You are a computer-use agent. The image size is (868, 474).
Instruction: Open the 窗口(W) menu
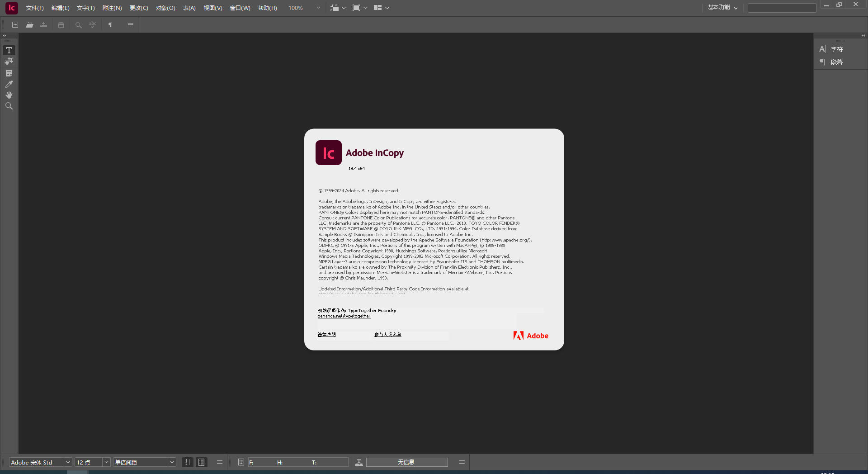pos(240,8)
